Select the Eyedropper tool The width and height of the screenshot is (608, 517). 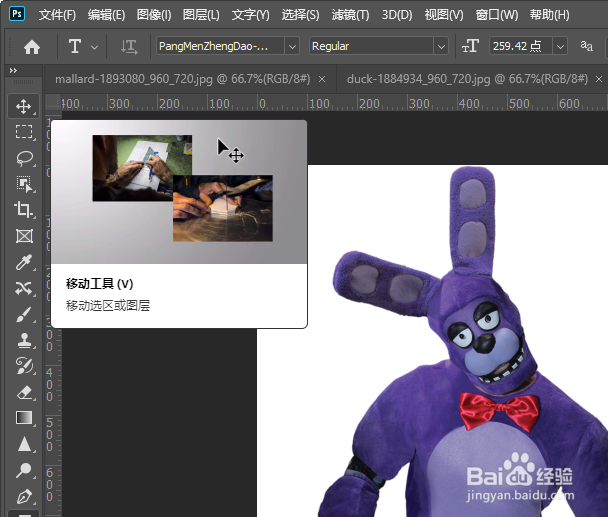click(x=24, y=262)
